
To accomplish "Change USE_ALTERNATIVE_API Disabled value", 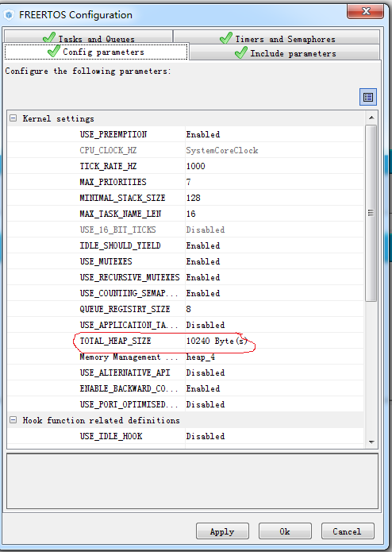I will 206,373.
